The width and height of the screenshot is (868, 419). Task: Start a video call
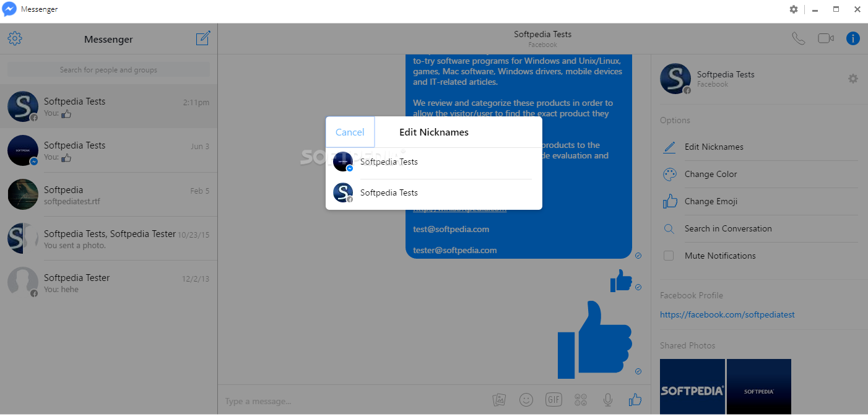coord(825,38)
